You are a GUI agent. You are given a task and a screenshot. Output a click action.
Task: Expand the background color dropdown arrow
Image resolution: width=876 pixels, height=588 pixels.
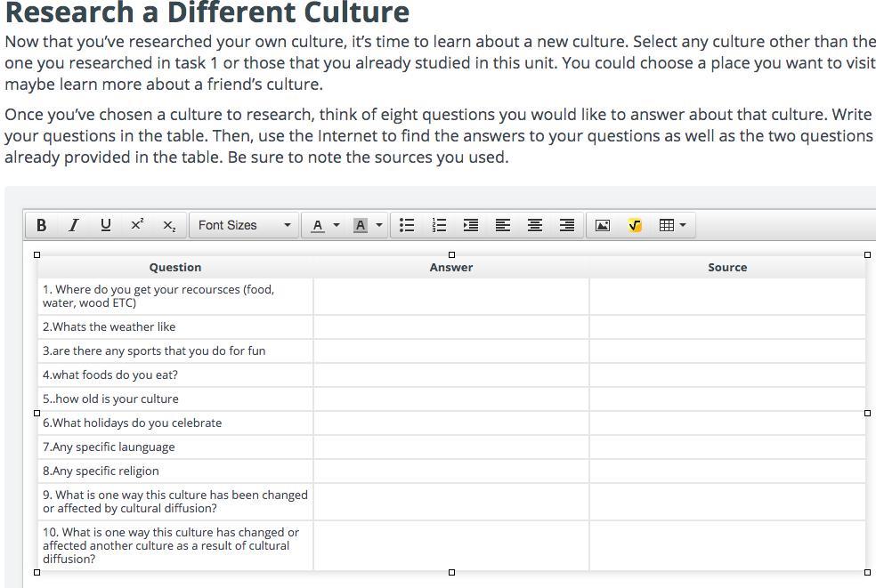click(x=379, y=225)
